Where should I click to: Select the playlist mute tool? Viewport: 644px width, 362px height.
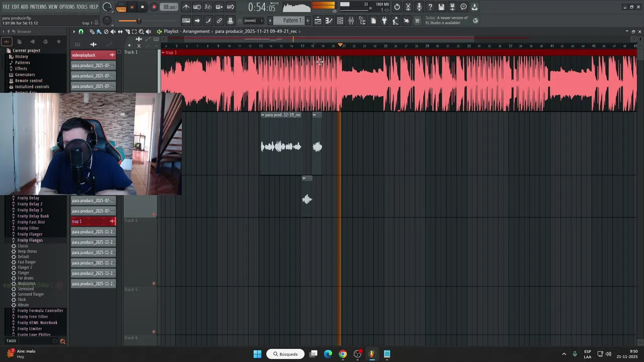(x=113, y=32)
